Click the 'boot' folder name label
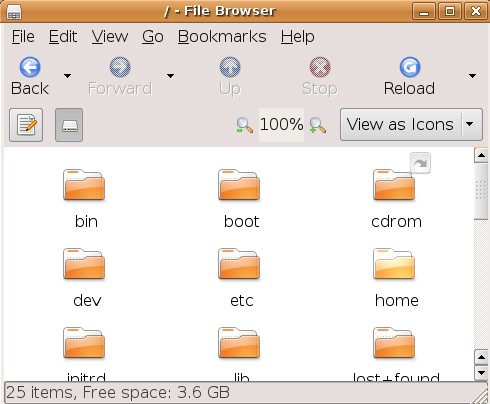Viewport: 490px width, 404px height. click(241, 221)
